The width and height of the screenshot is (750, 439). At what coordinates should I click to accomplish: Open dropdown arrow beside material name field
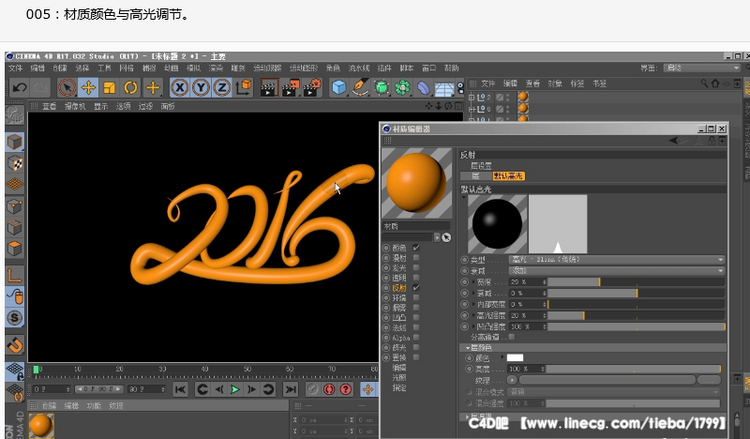436,237
